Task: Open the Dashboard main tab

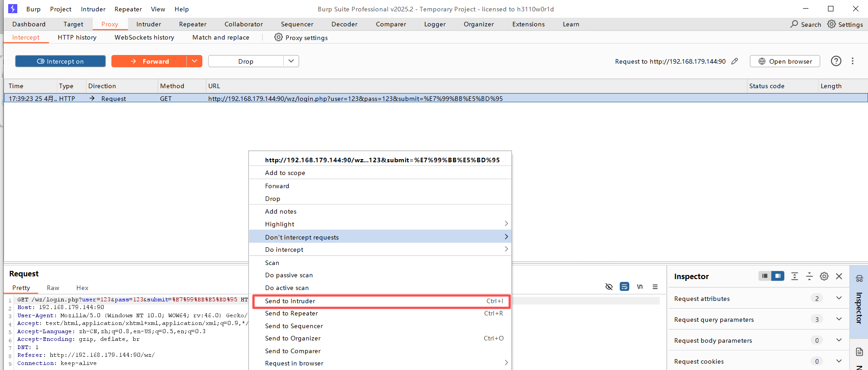Action: [29, 24]
